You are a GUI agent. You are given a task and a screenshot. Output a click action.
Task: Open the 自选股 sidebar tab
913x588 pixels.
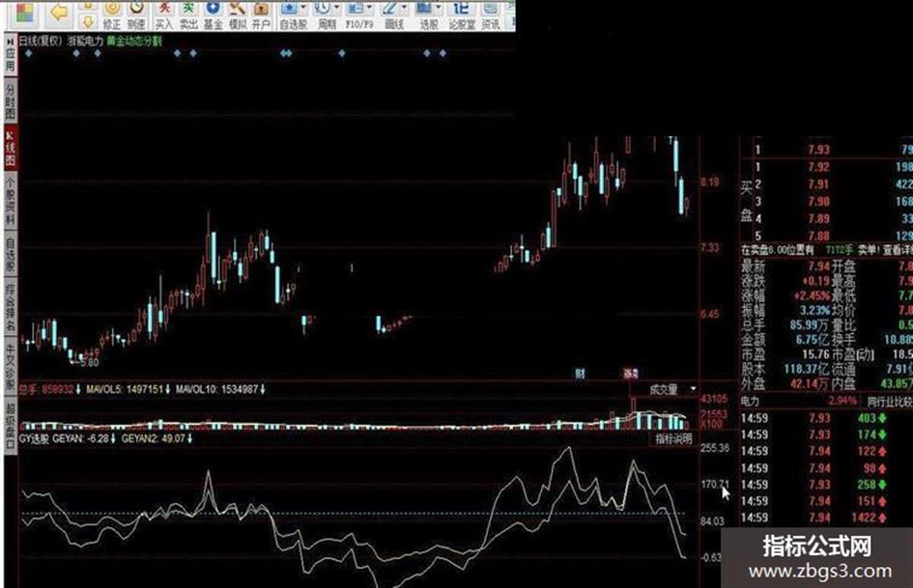pyautogui.click(x=11, y=254)
